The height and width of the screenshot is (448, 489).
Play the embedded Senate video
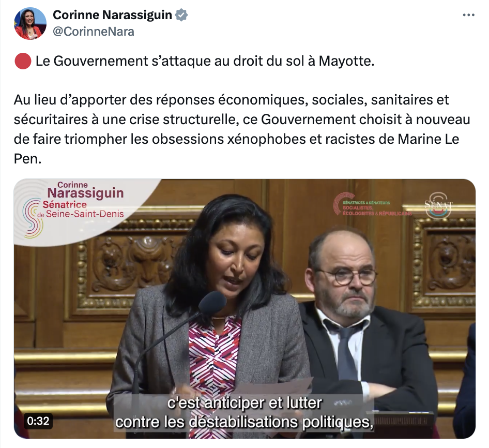(x=245, y=309)
